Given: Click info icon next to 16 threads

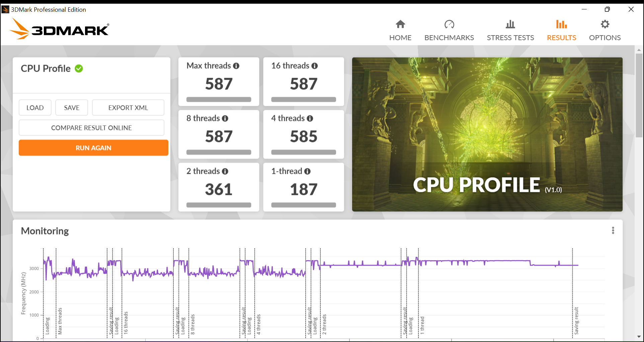Looking at the screenshot, I should click(315, 66).
